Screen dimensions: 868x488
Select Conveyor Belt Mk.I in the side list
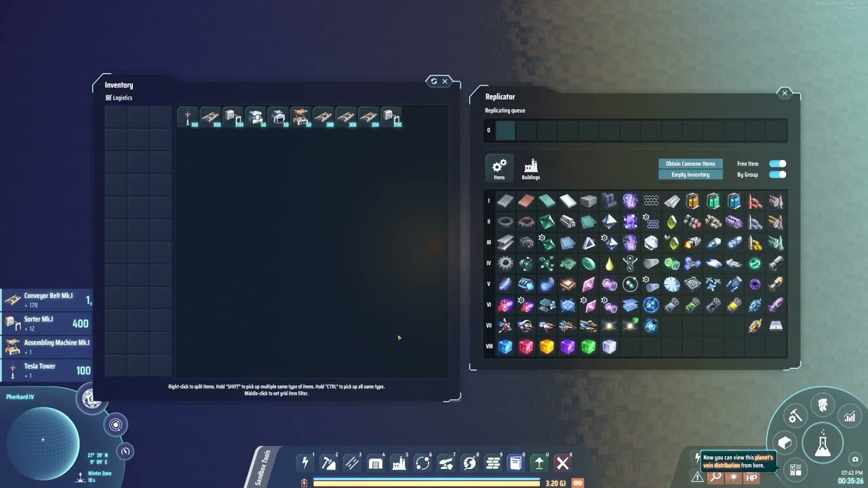coord(46,300)
